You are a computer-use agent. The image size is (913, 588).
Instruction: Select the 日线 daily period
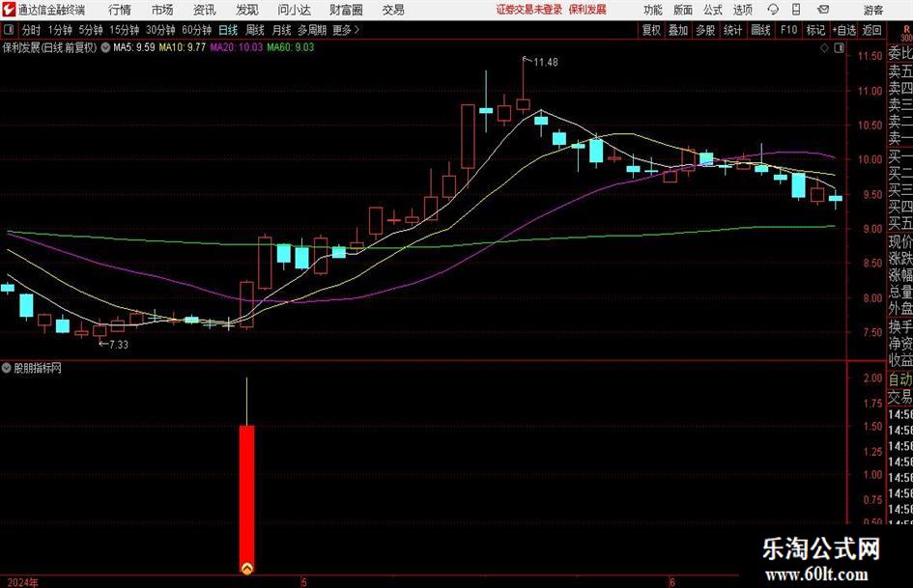[228, 30]
